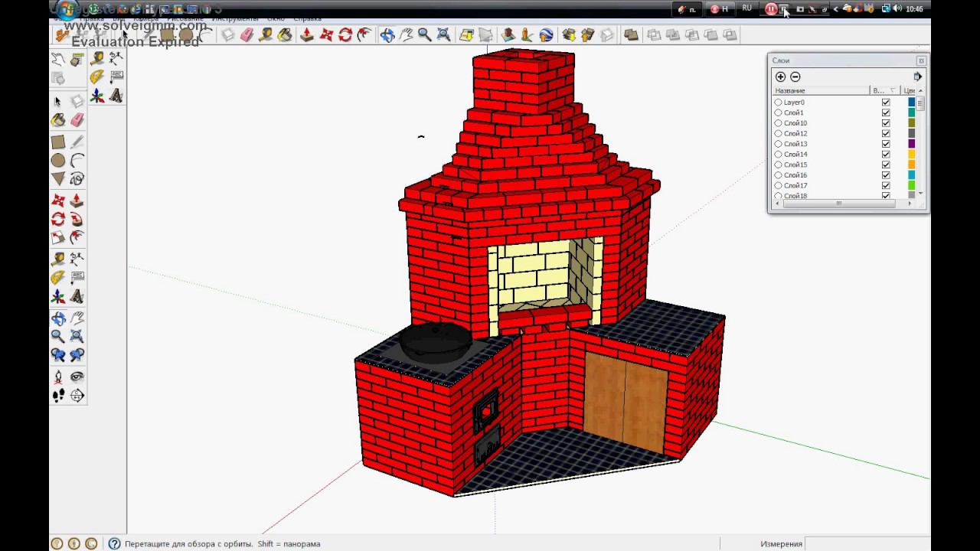The height and width of the screenshot is (551, 980).
Task: Open the Layers panel details arrow menu
Action: click(917, 77)
